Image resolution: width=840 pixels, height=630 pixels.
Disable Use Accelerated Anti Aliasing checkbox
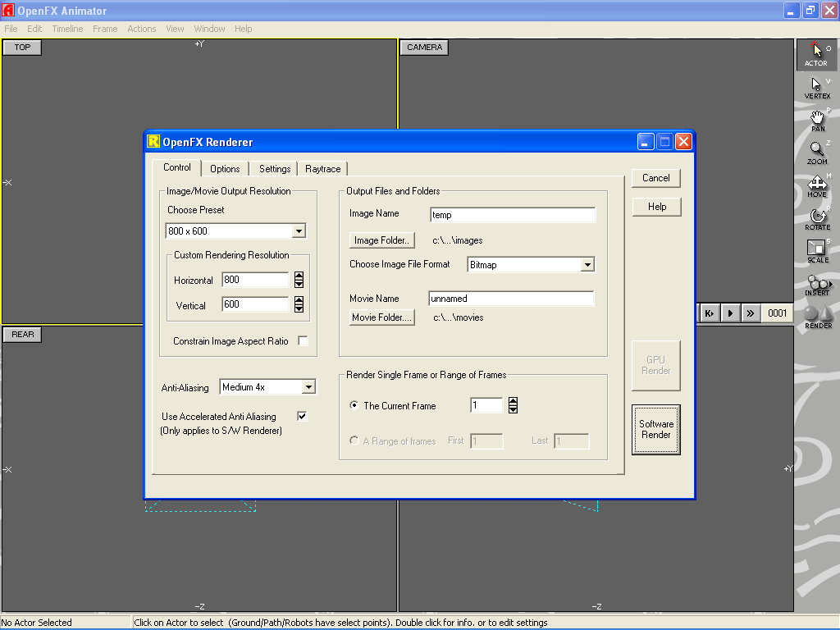[x=302, y=416]
